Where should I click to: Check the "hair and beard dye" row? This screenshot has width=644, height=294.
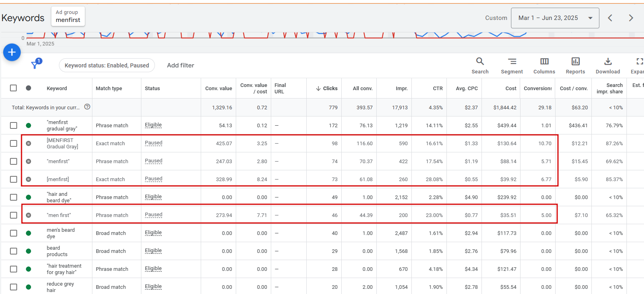[14, 197]
